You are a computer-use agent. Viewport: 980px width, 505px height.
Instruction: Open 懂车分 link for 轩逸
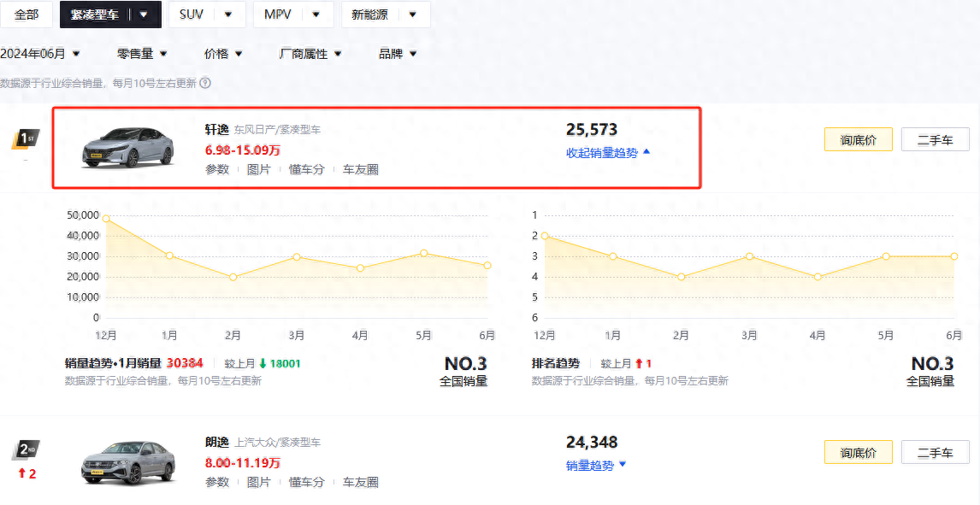click(306, 169)
